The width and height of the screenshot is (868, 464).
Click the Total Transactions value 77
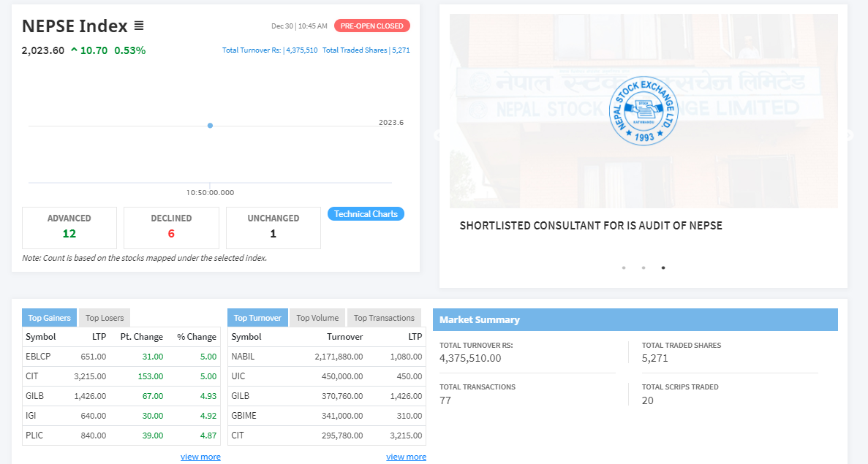[x=445, y=400]
